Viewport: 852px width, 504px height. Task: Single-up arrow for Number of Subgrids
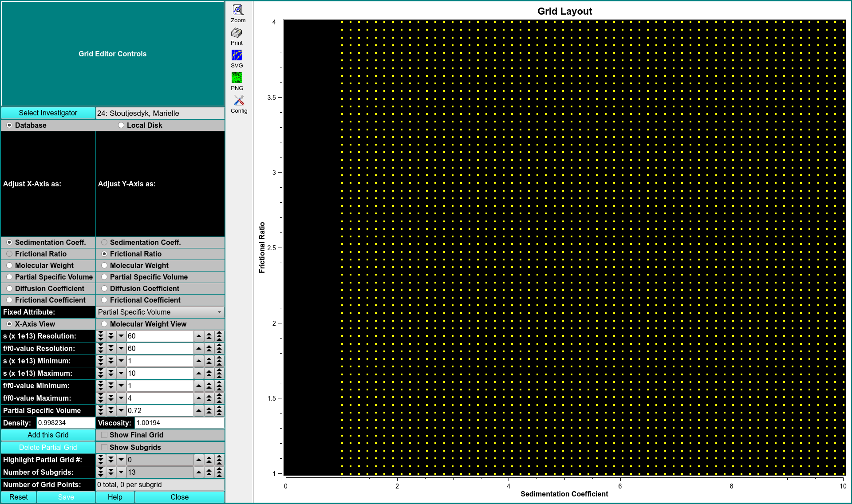click(199, 472)
